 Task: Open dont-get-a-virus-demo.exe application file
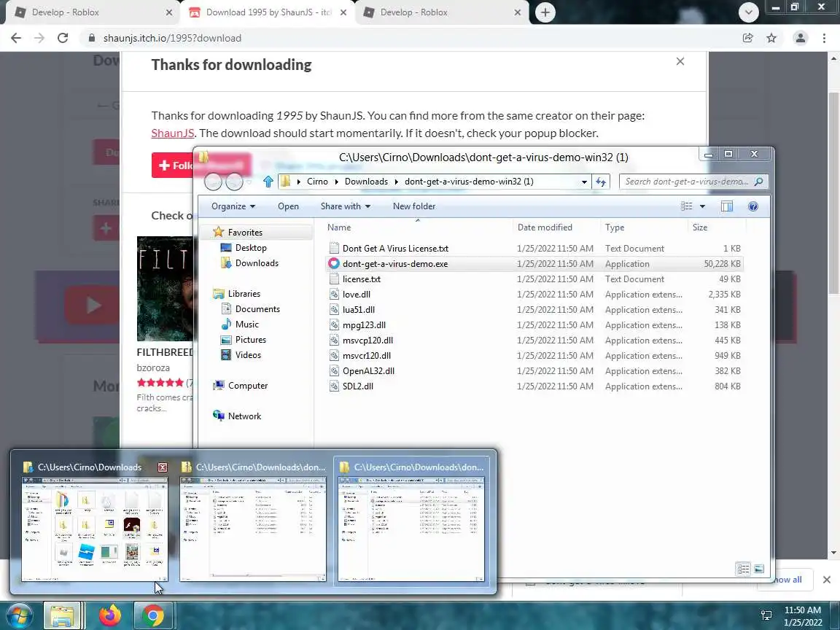(x=394, y=263)
